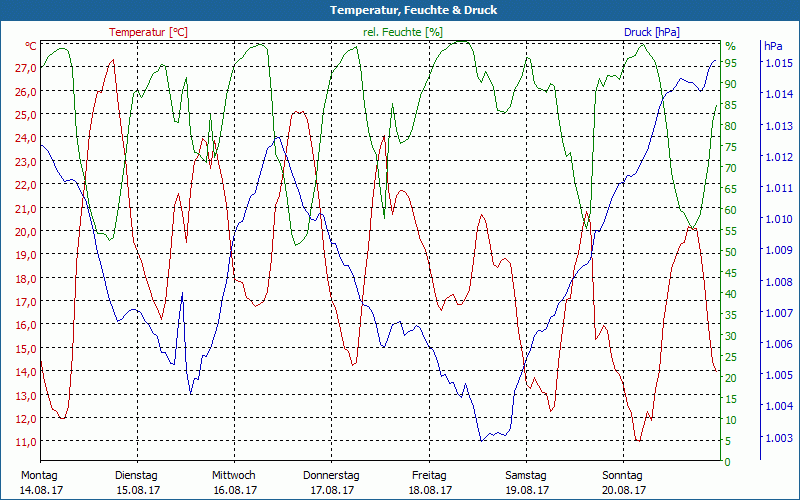Viewport: 800px width, 500px height.
Task: Click the '1.008' pressure axis value
Action: coord(779,282)
